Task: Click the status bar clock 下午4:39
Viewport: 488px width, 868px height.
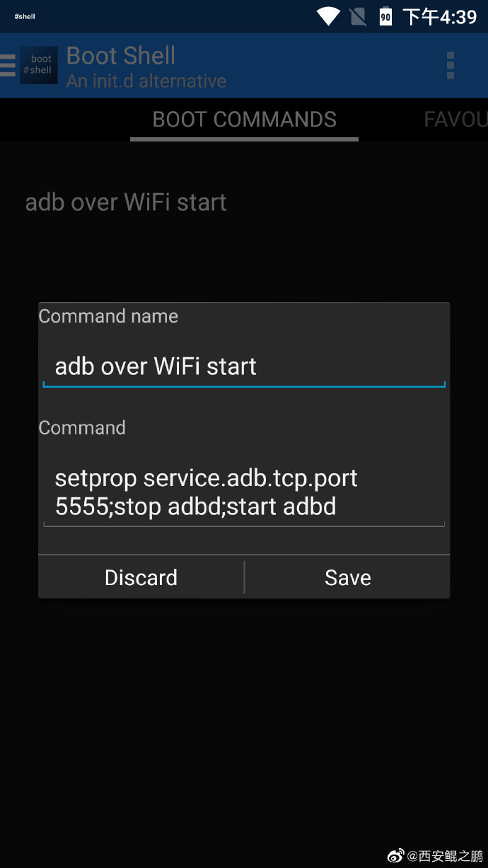Action: pos(440,17)
